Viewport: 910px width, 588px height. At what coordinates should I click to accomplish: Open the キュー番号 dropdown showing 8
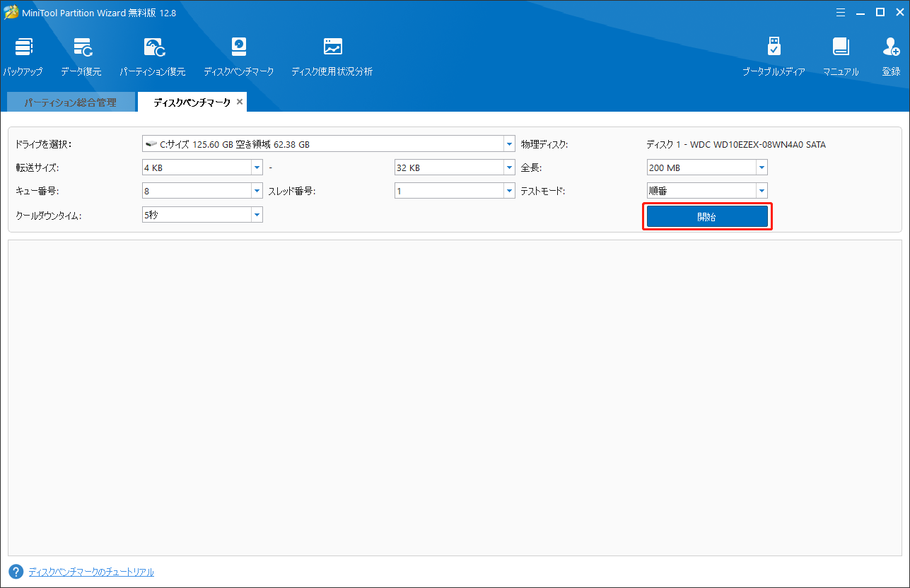tap(257, 191)
